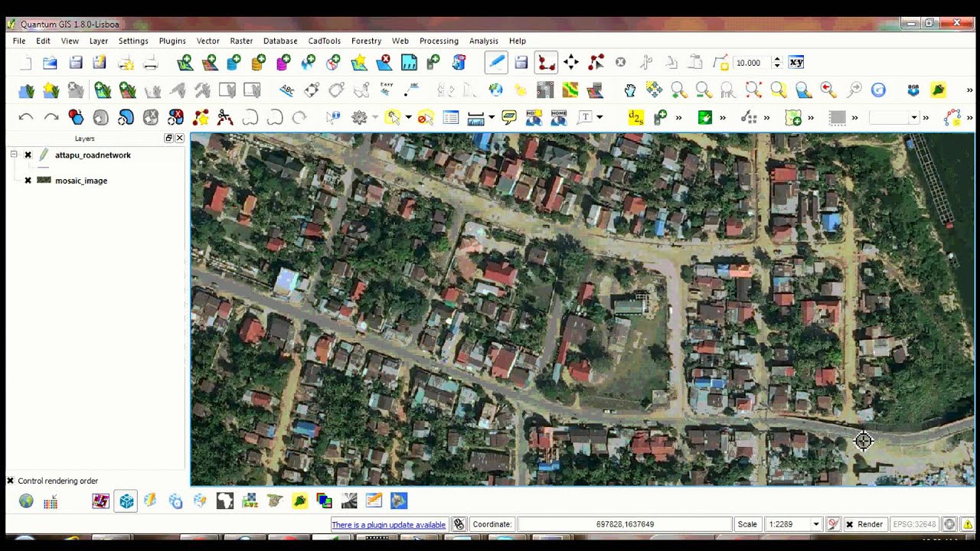Open the Scale 1:2289 dropdown arrow

click(815, 524)
